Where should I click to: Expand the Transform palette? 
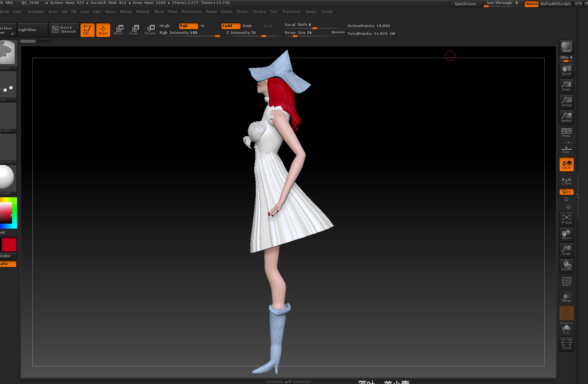click(x=291, y=12)
